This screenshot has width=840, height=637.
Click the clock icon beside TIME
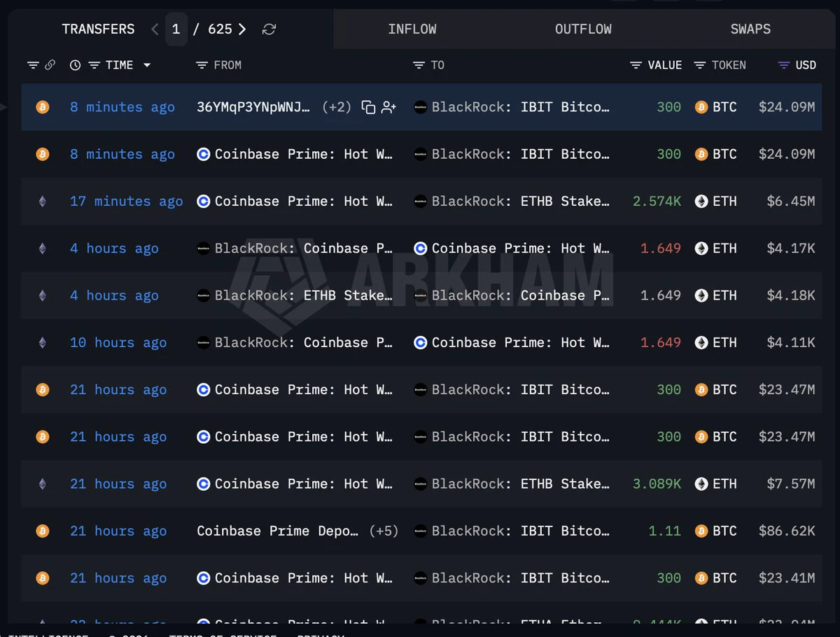76,65
